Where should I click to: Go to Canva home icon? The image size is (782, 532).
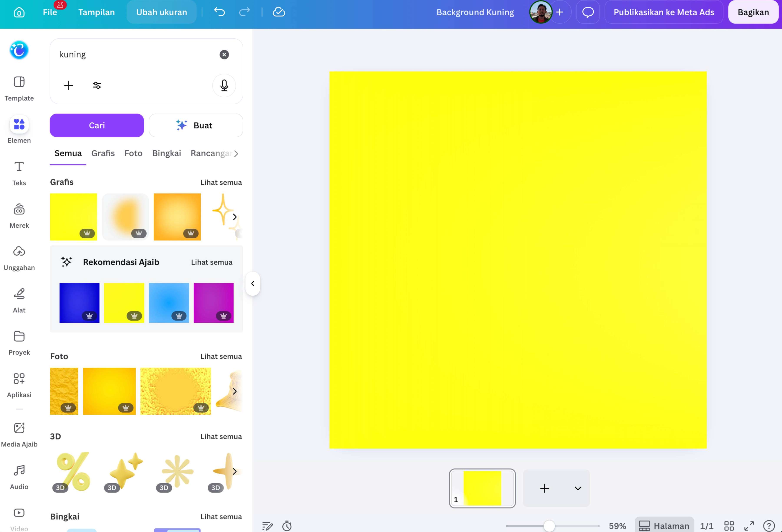coord(19,12)
